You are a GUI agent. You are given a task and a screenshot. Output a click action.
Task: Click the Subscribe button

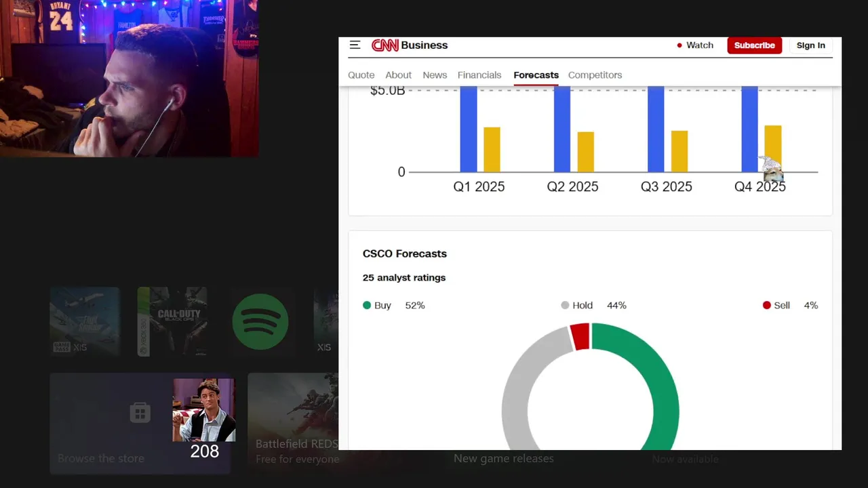[x=755, y=45]
